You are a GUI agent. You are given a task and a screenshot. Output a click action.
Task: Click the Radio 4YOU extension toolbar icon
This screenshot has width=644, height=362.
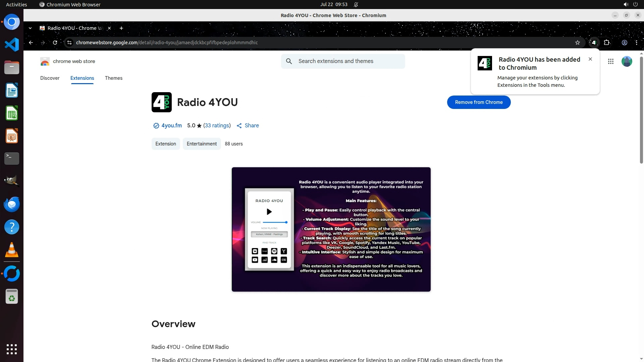(x=594, y=43)
